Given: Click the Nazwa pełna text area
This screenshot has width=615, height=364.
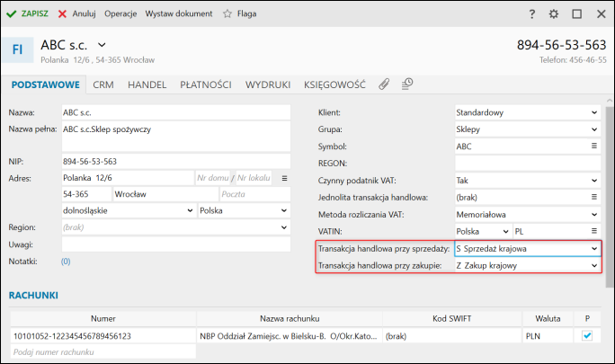Looking at the screenshot, I should pyautogui.click(x=175, y=137).
